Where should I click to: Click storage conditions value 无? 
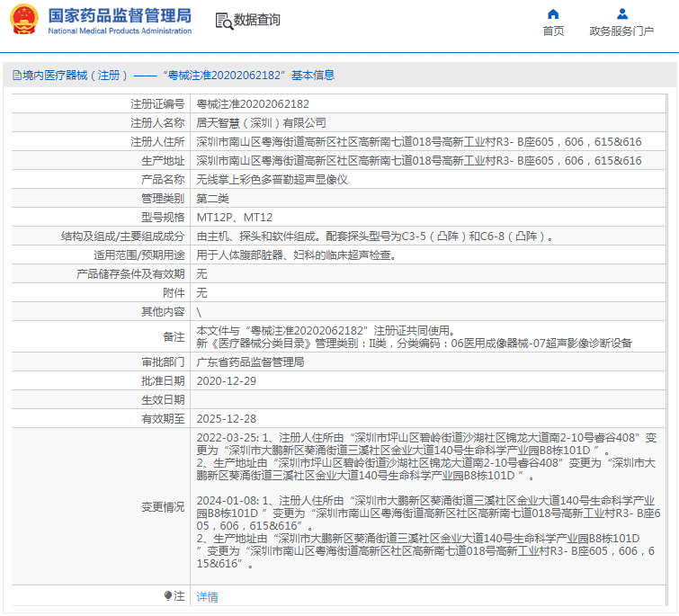pyautogui.click(x=201, y=274)
